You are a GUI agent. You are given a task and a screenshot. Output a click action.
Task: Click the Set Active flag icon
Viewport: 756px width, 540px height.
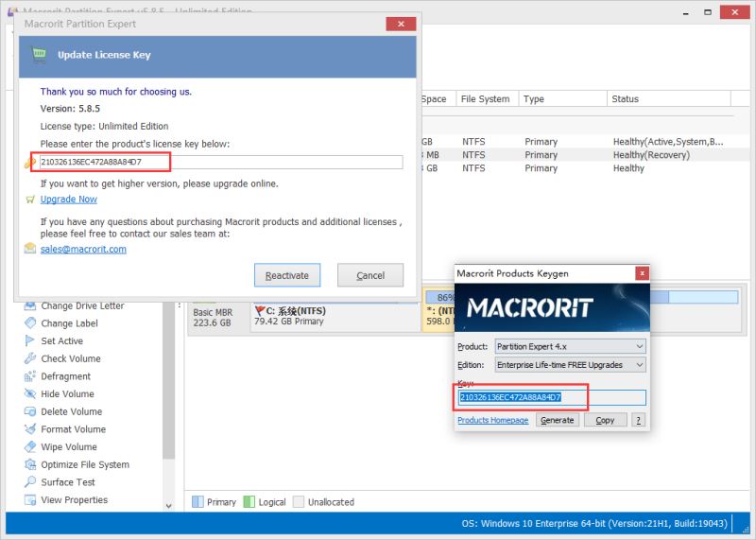pos(30,340)
